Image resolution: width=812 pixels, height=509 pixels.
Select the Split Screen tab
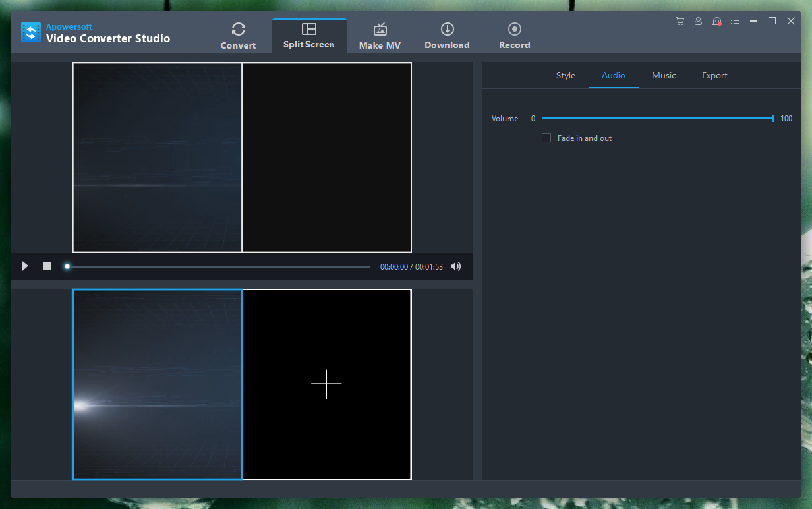tap(309, 36)
